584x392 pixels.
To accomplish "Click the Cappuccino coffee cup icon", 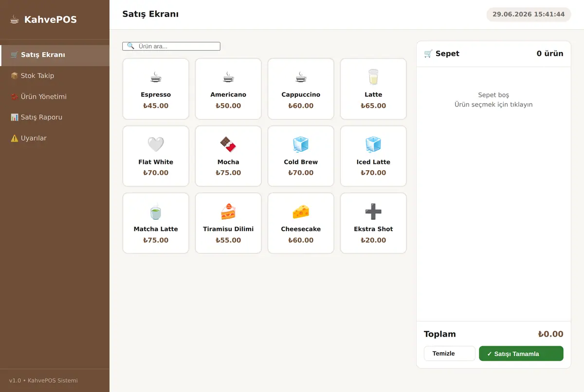I will 301,77.
